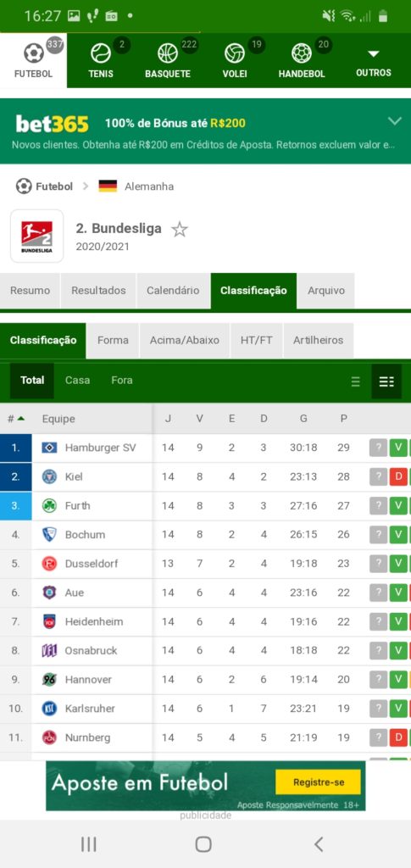Open the Bochum team row
Screen dimensions: 411x868
(x=205, y=535)
